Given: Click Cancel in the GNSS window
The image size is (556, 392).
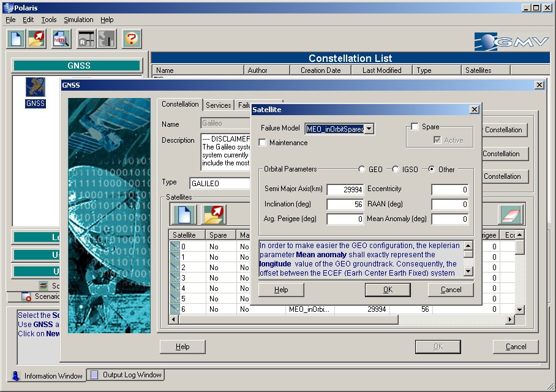Looking at the screenshot, I should point(516,347).
